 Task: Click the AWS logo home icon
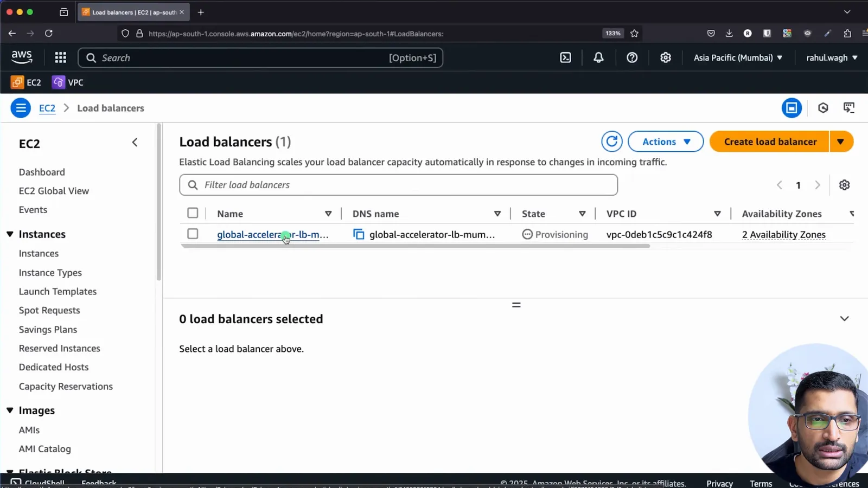point(22,57)
